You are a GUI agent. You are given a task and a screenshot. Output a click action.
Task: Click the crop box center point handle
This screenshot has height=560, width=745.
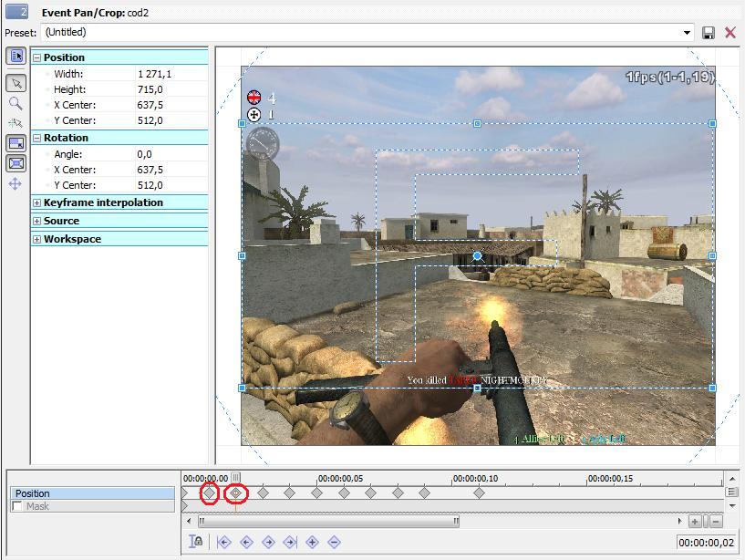(x=477, y=256)
